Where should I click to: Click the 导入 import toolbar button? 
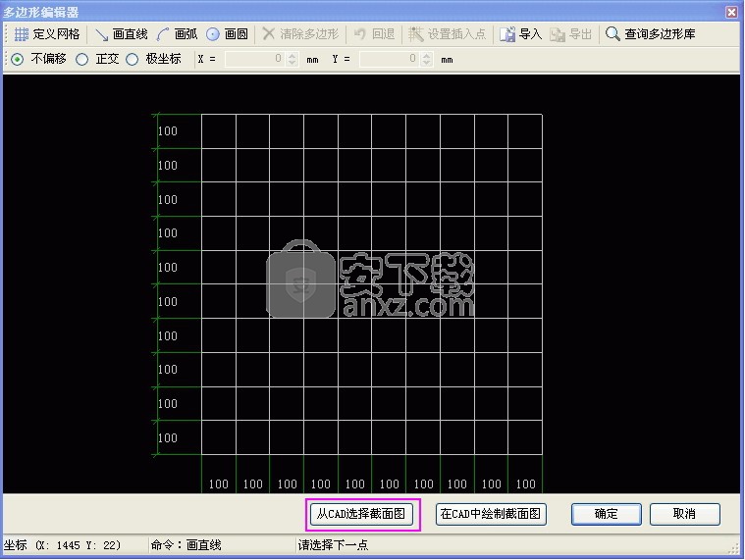(520, 34)
